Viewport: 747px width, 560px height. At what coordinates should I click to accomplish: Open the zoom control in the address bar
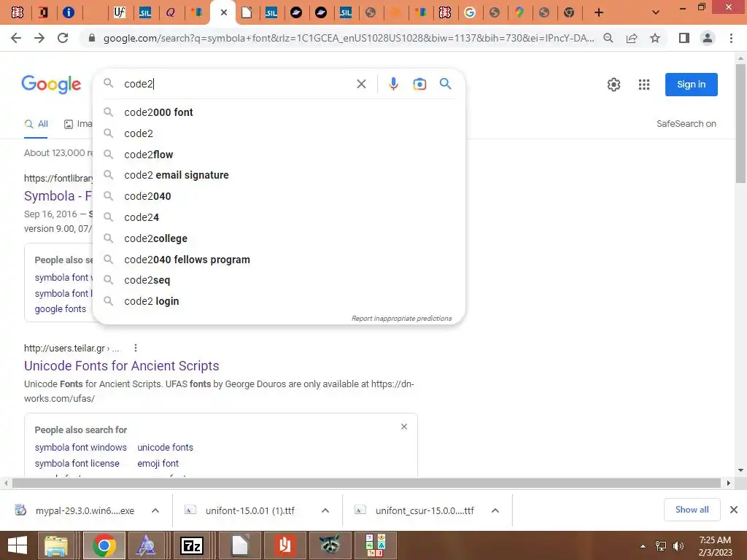coord(608,38)
